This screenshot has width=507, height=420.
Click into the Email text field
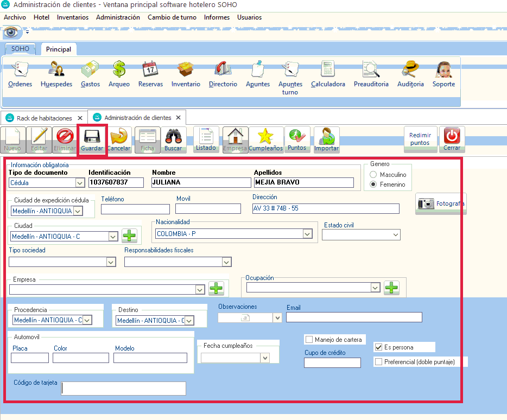tap(354, 317)
